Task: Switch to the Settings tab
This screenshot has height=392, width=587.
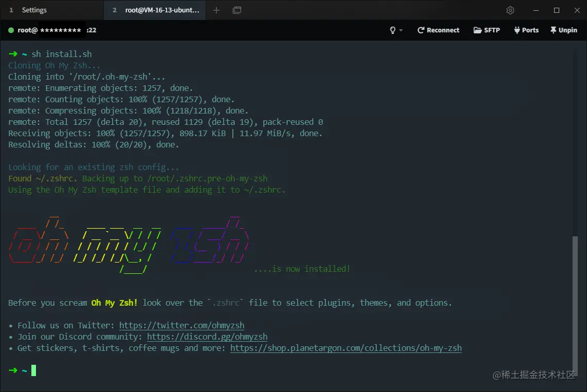Action: click(34, 10)
